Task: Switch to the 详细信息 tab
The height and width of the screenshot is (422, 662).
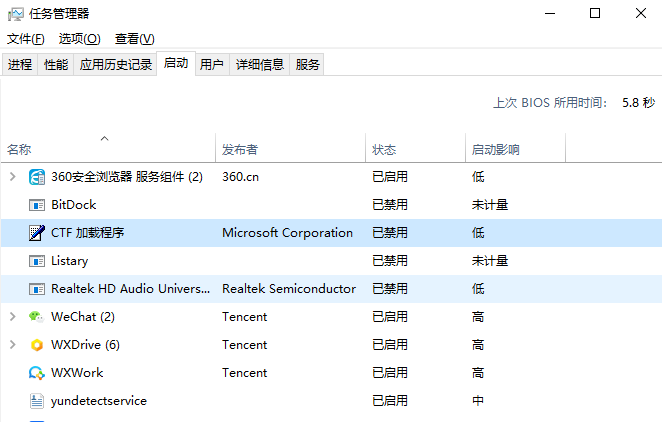Action: pyautogui.click(x=260, y=65)
